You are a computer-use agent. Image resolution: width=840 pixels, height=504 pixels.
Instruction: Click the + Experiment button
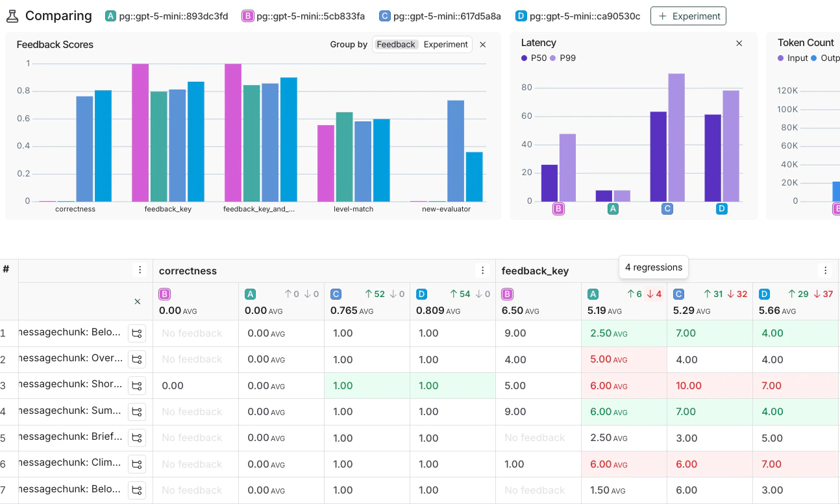click(x=688, y=16)
